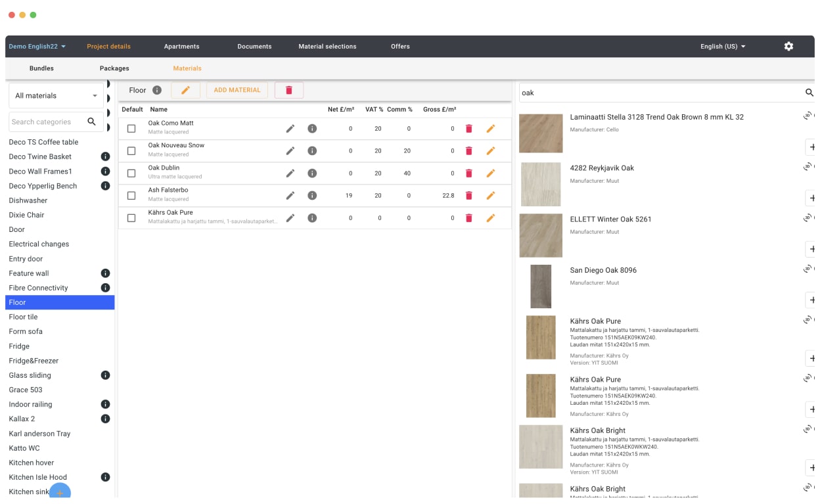Click ELLETT Winter Oak 5261 thumbnail
The image size is (820, 504).
(x=541, y=235)
